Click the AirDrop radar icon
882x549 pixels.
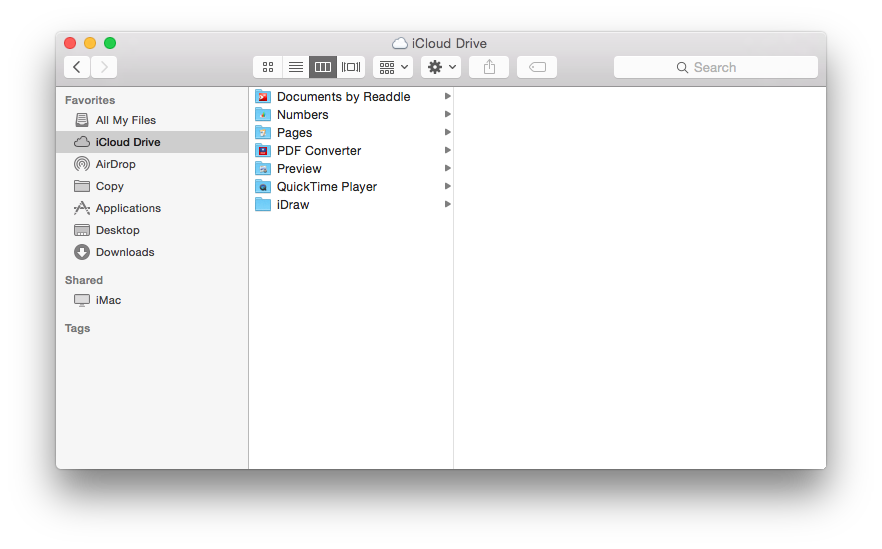coord(82,164)
